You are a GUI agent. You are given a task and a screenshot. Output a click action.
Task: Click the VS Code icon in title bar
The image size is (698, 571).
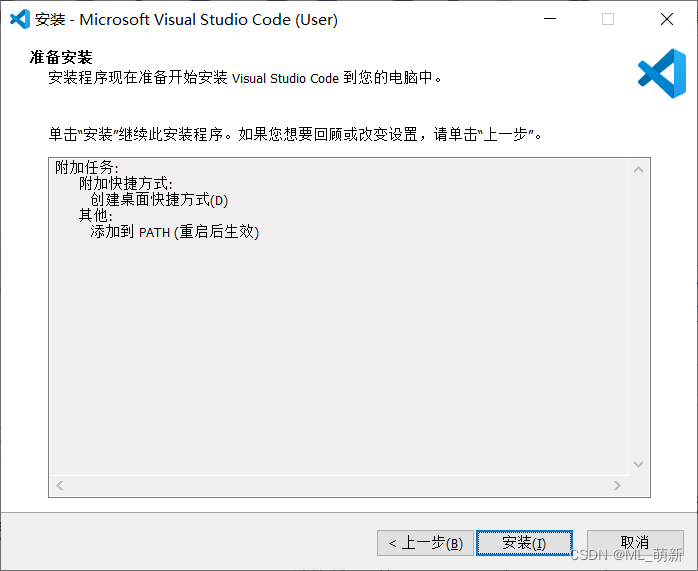20,19
